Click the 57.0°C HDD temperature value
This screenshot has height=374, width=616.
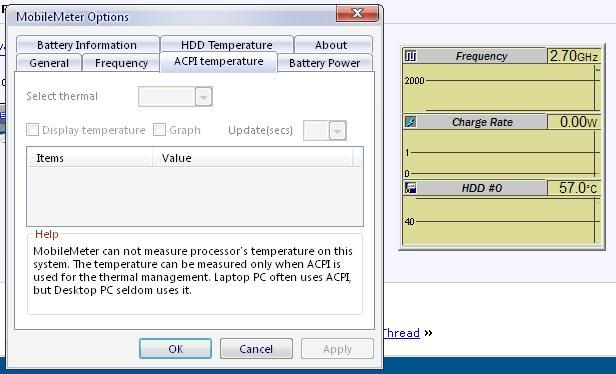pos(574,188)
